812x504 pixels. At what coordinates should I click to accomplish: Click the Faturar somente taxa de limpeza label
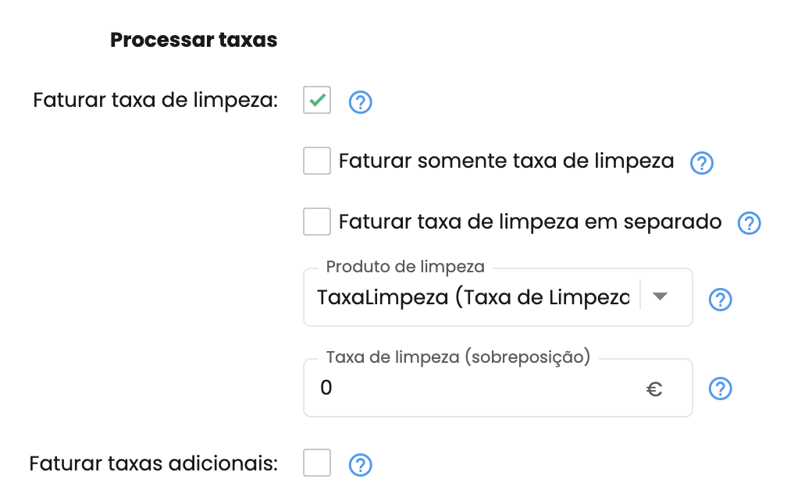click(506, 161)
